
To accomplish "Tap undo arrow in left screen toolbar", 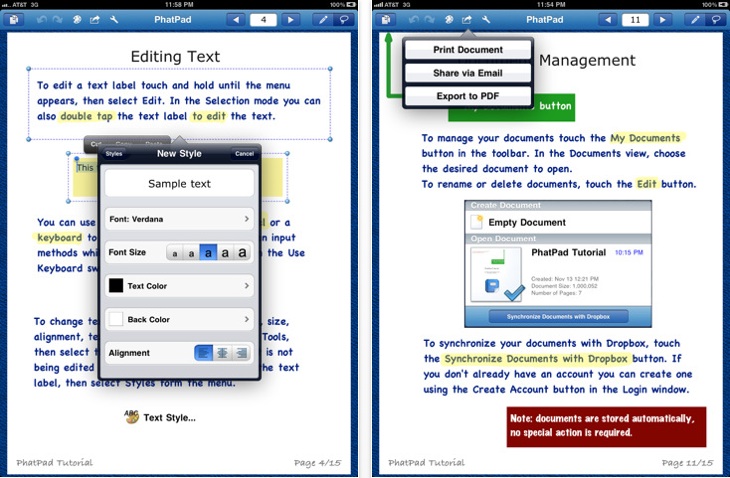I will 42,20.
